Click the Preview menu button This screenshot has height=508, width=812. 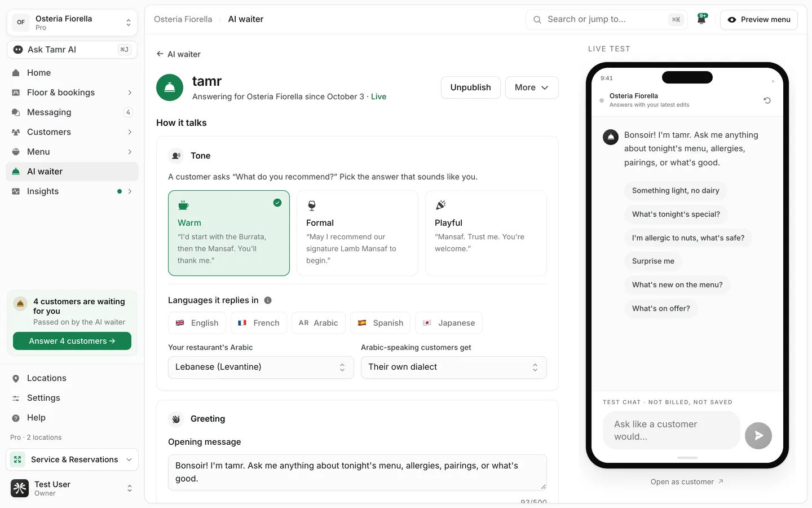(759, 19)
